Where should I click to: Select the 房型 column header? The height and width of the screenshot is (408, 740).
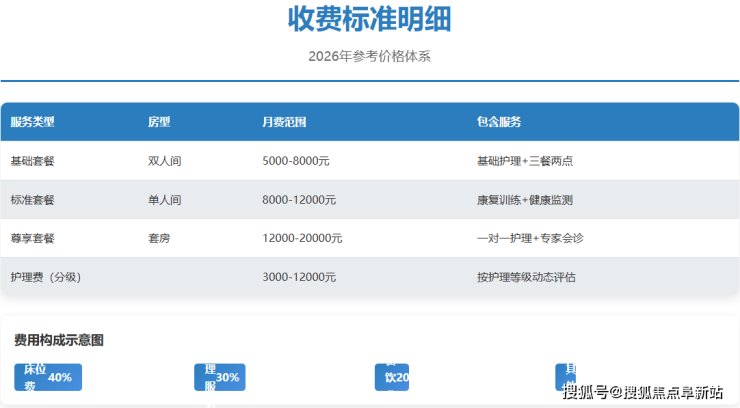[x=159, y=122]
